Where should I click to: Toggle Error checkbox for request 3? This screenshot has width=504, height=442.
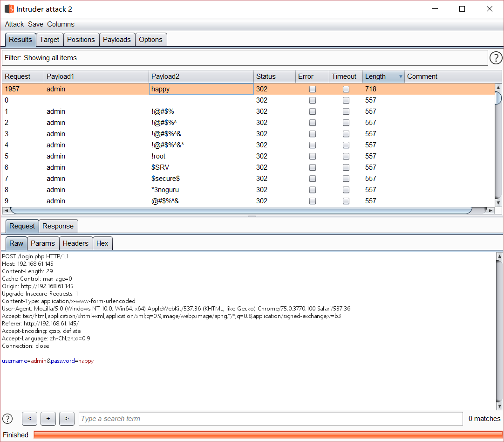tap(313, 134)
